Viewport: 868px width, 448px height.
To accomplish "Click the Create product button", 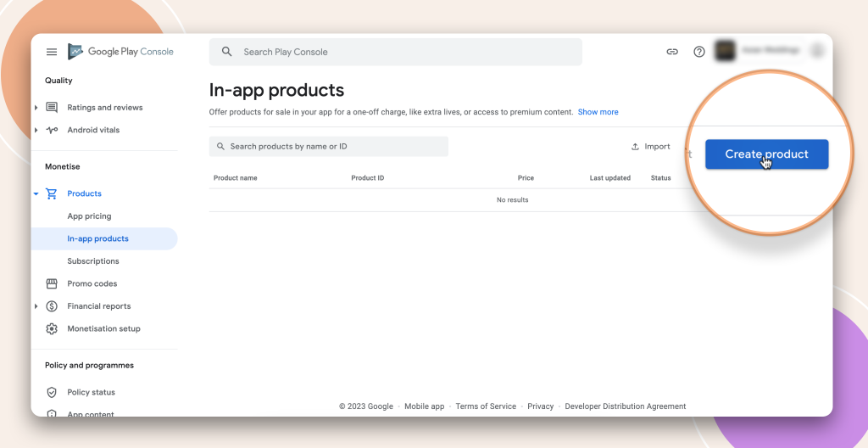I will [766, 154].
